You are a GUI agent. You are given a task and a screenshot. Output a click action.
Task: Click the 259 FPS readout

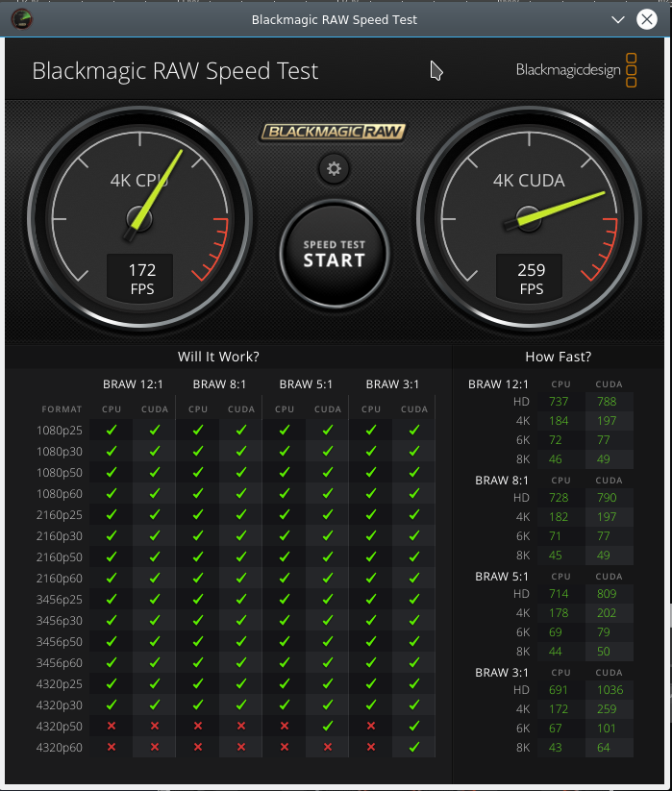530,279
